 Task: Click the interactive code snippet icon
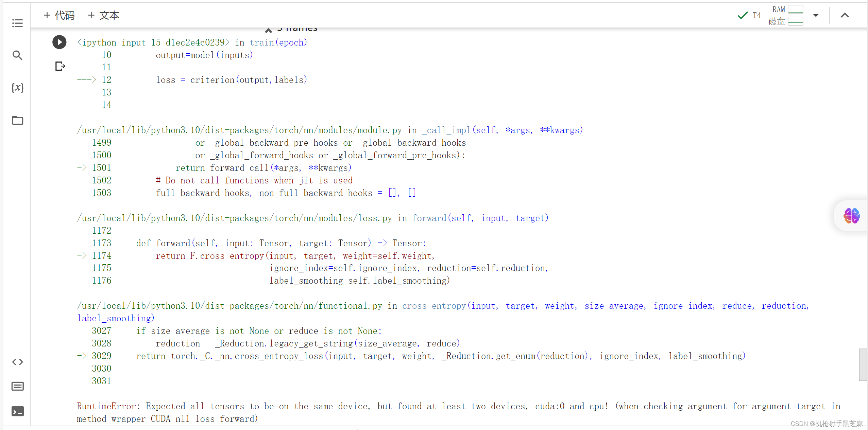pyautogui.click(x=17, y=362)
